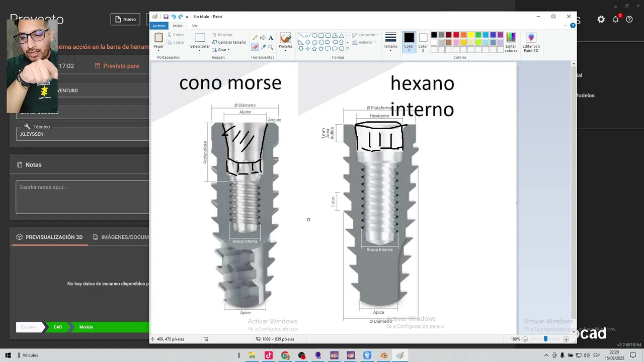Viewport: 644px width, 362px height.
Task: Adjust the Paint zoom slider handle
Action: tap(545, 339)
